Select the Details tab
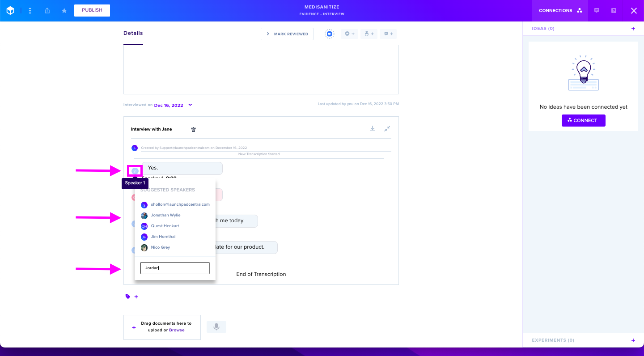This screenshot has width=644, height=356. click(133, 33)
